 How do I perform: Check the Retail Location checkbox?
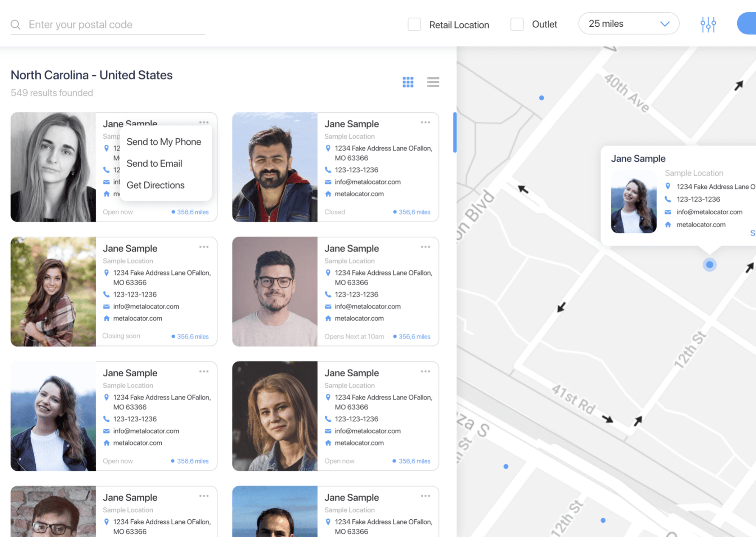414,24
